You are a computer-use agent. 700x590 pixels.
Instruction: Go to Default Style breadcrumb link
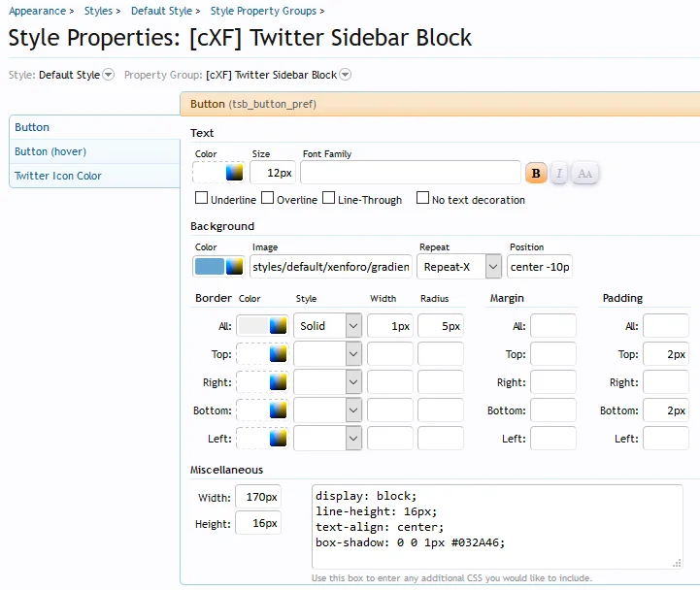(161, 11)
